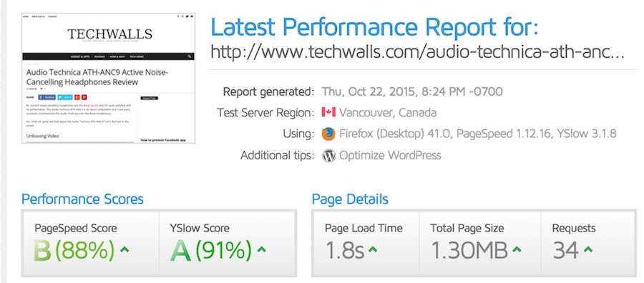Click the Performance Scores section heading
Viewport: 644px width, 283px height.
pos(82,199)
